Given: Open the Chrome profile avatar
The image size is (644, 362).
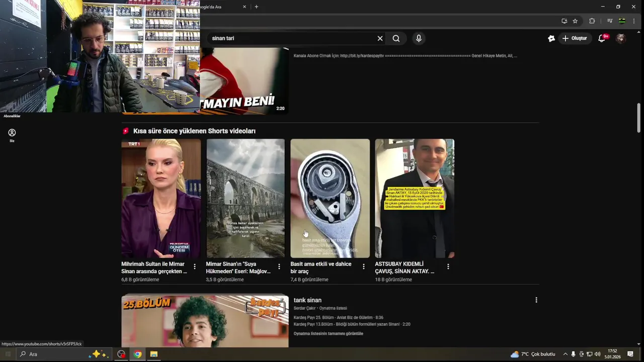Looking at the screenshot, I should tap(622, 21).
